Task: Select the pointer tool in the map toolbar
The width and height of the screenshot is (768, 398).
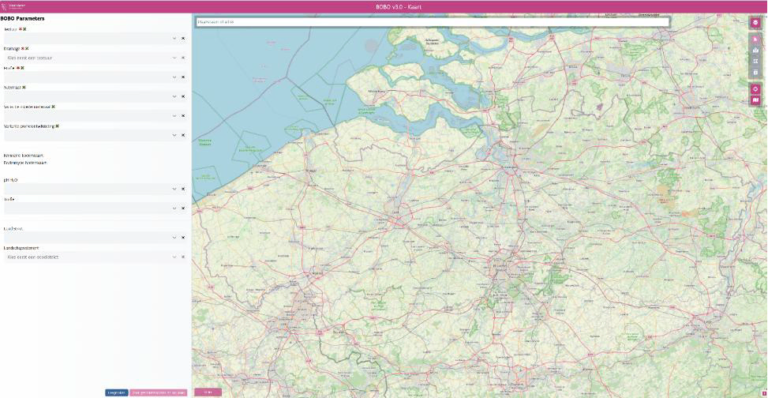Action: pos(755,39)
